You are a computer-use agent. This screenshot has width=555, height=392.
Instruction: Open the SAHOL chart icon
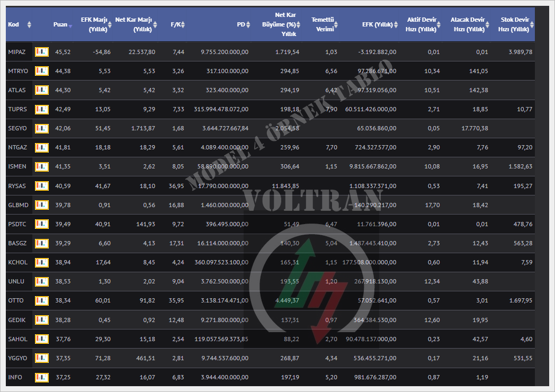42,338
